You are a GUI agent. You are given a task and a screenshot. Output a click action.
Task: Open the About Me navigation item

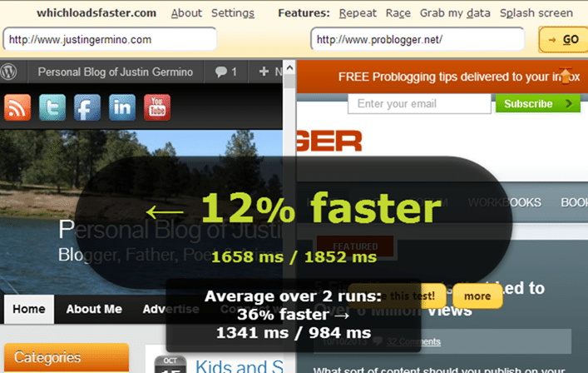[94, 309]
